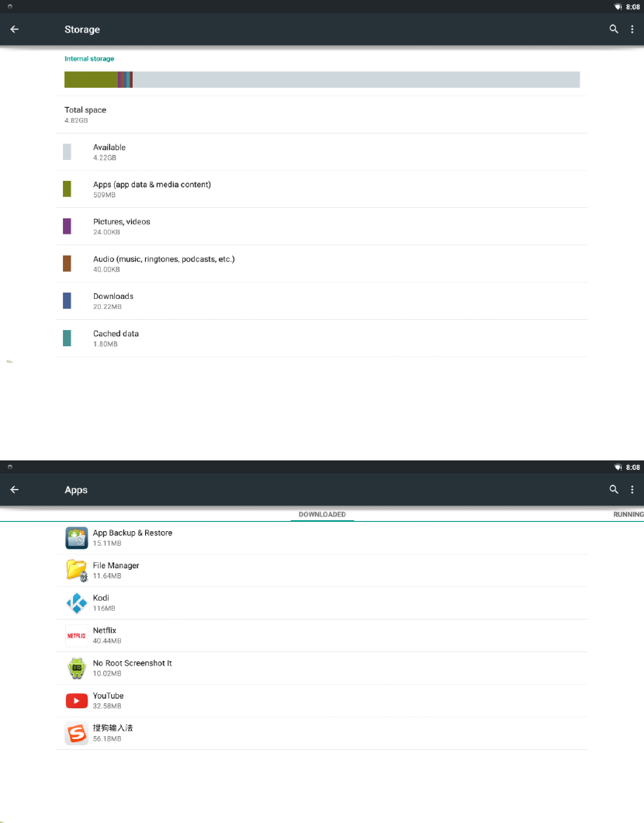Open File Manager app details
Screen dimensions: 644x823
(x=322, y=571)
